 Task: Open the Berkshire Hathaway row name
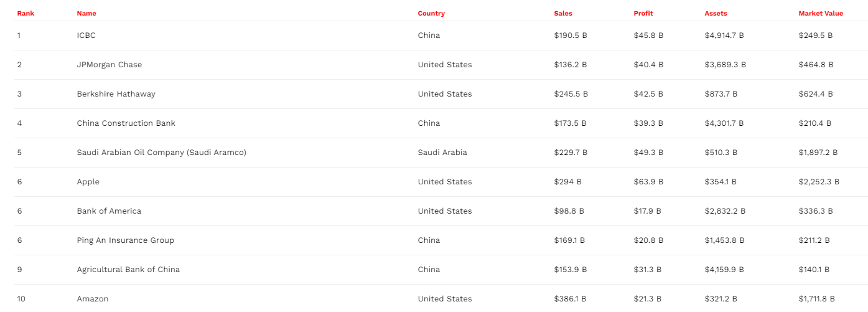pos(116,94)
